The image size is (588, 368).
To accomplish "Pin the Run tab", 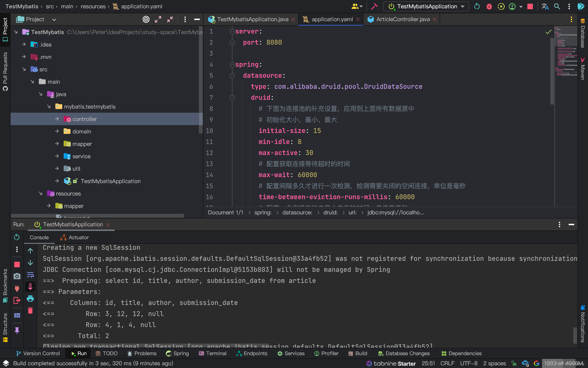I will coord(17,331).
